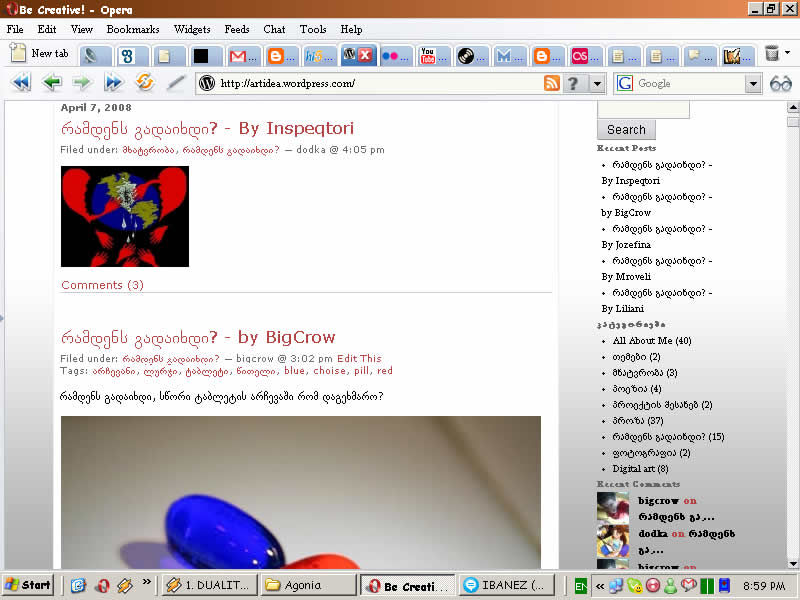
Task: Switch to the YouTube tab
Action: (433, 56)
